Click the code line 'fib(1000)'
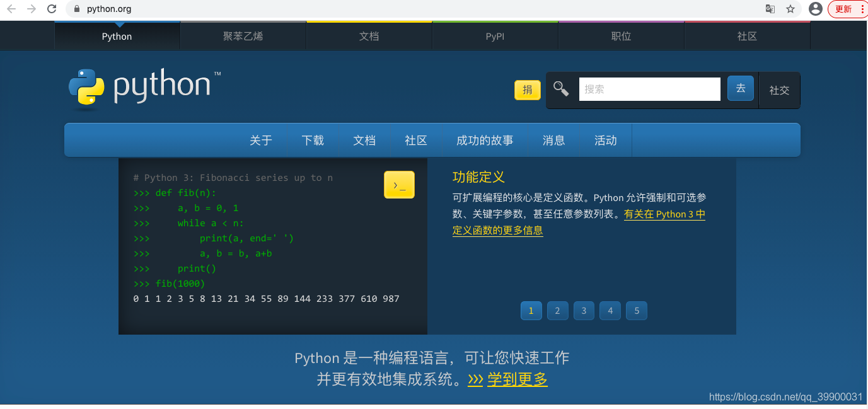 pos(180,284)
